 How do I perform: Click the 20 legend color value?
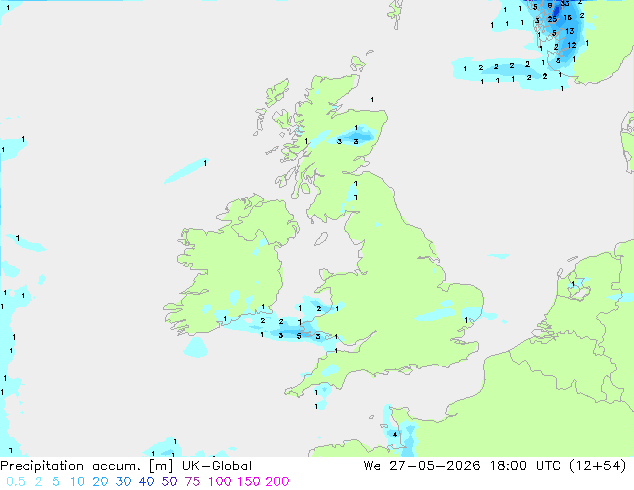[100, 482]
